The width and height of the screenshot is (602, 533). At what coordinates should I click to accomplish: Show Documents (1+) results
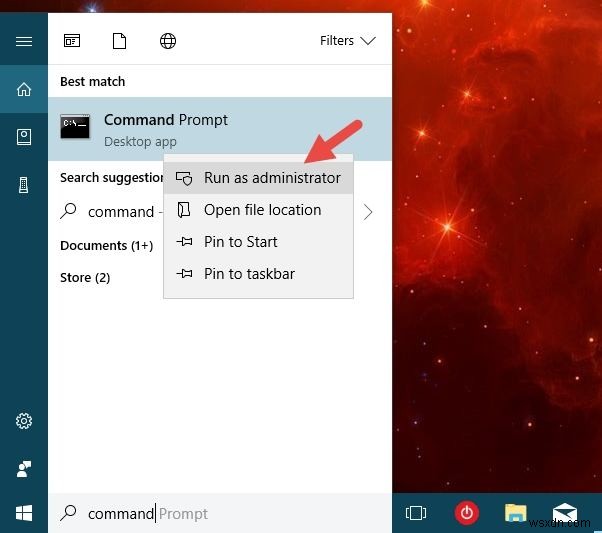pyautogui.click(x=107, y=246)
